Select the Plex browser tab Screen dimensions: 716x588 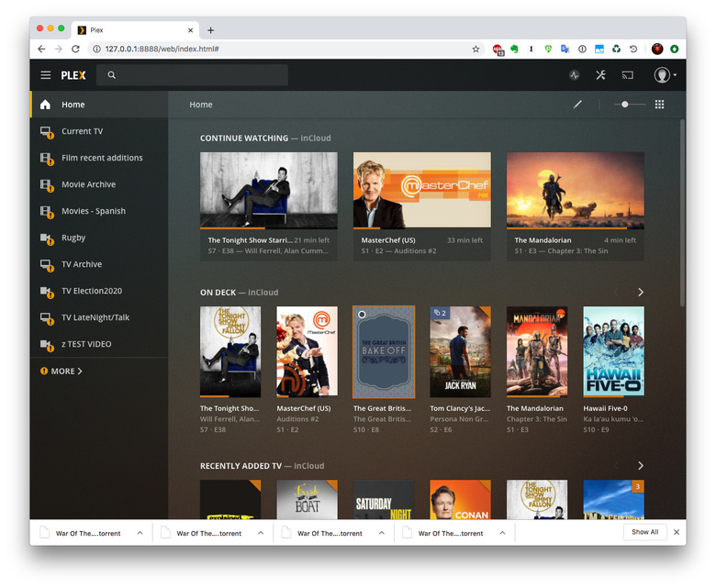click(x=136, y=30)
